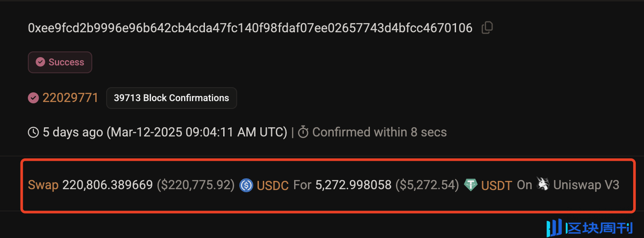Click the checkmark icon inside the Success badge
This screenshot has height=238, width=644.
pos(40,62)
